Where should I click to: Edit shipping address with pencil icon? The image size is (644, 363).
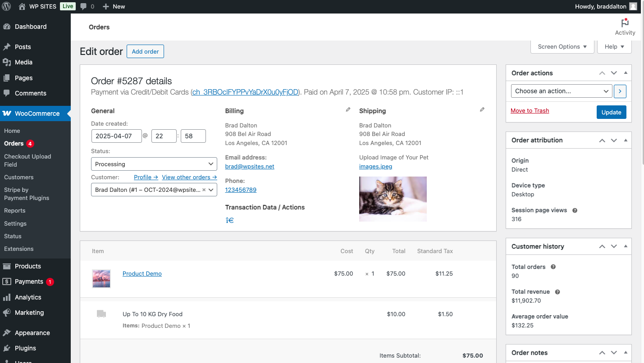tap(482, 109)
